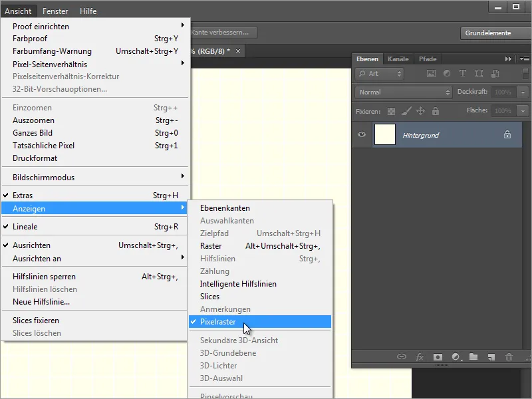
Task: Toggle the Extras checkmark item
Action: pyautogui.click(x=95, y=196)
